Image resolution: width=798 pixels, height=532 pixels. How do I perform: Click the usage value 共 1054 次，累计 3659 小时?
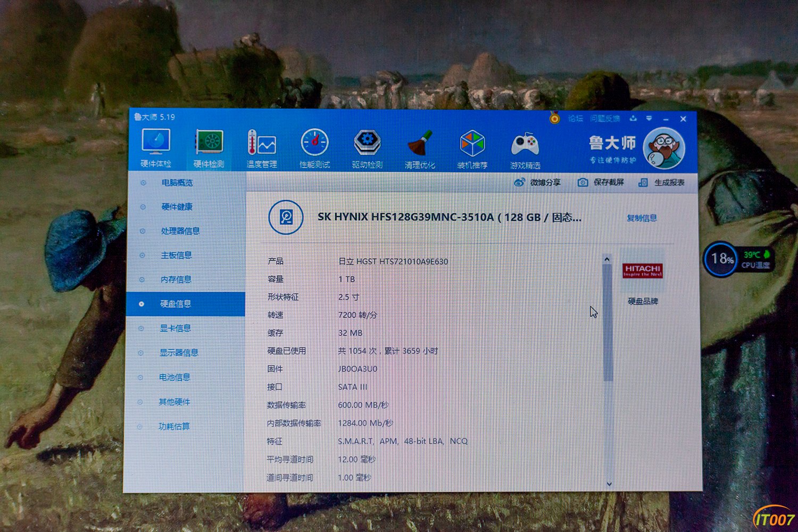(388, 351)
